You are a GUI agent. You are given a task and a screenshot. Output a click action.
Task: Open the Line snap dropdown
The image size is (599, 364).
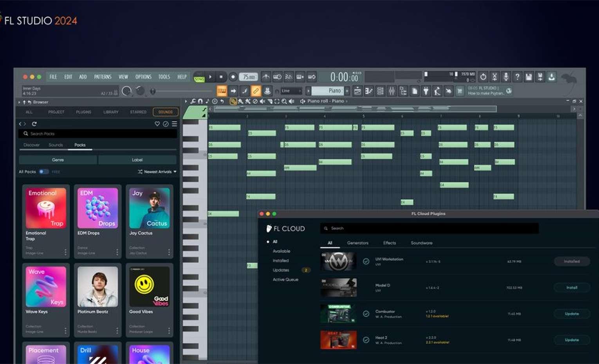tap(291, 91)
